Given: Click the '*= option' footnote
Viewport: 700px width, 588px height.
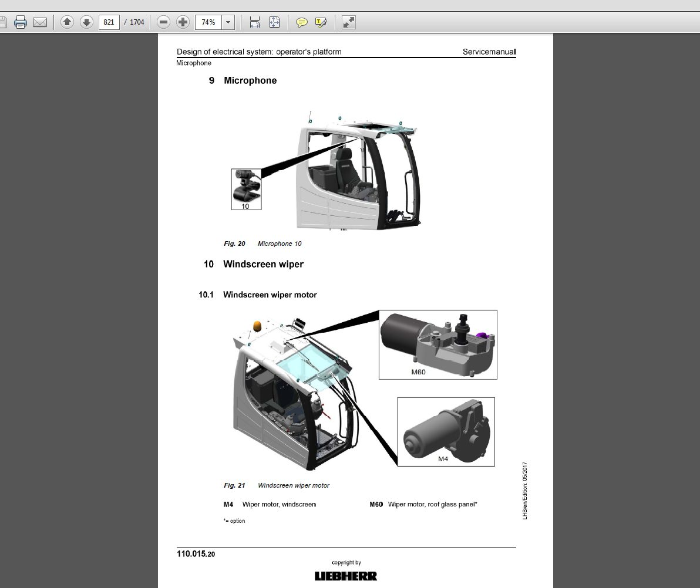Looking at the screenshot, I should (x=234, y=521).
